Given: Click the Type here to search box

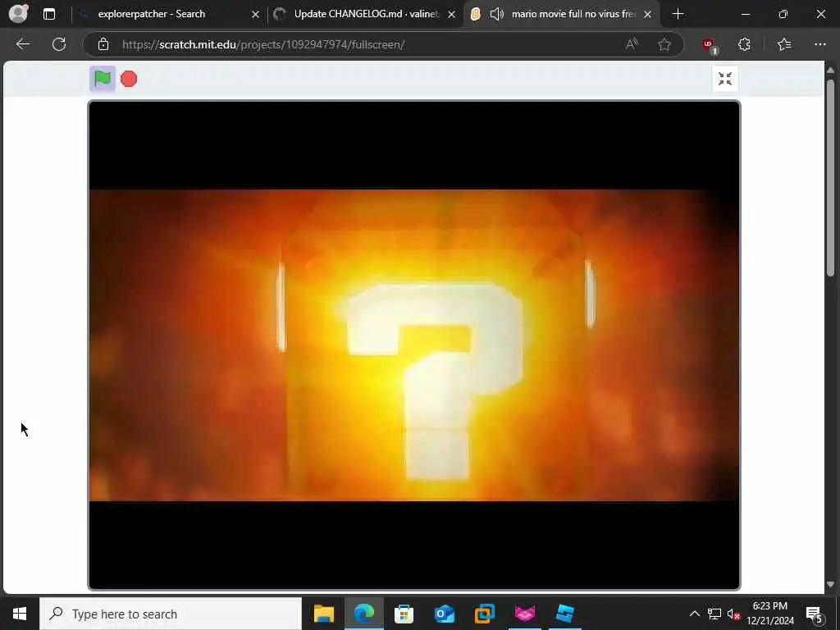Looking at the screenshot, I should (x=171, y=614).
